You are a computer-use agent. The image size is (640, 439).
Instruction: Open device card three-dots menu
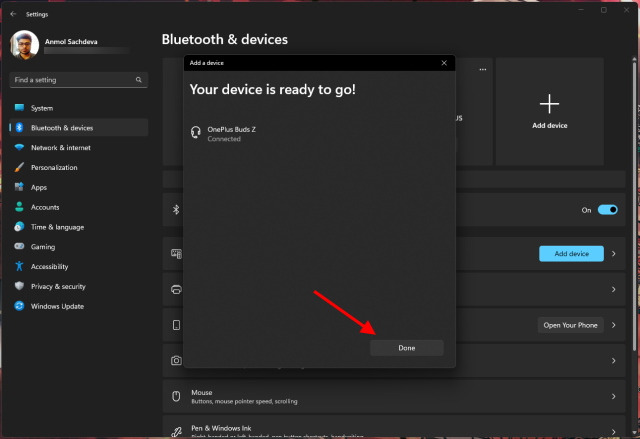coord(482,69)
